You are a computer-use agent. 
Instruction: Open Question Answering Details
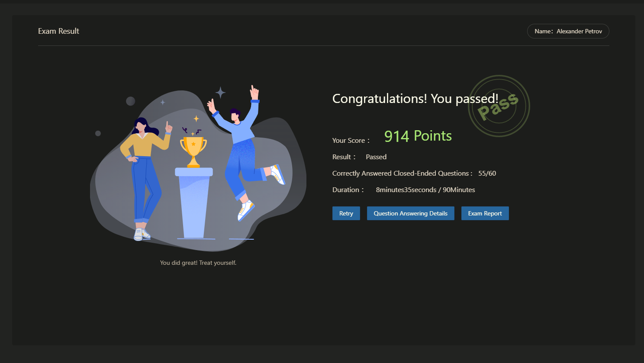coord(410,213)
